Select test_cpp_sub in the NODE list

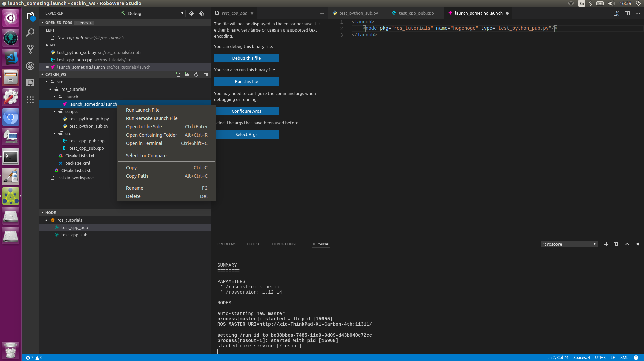[x=74, y=235]
